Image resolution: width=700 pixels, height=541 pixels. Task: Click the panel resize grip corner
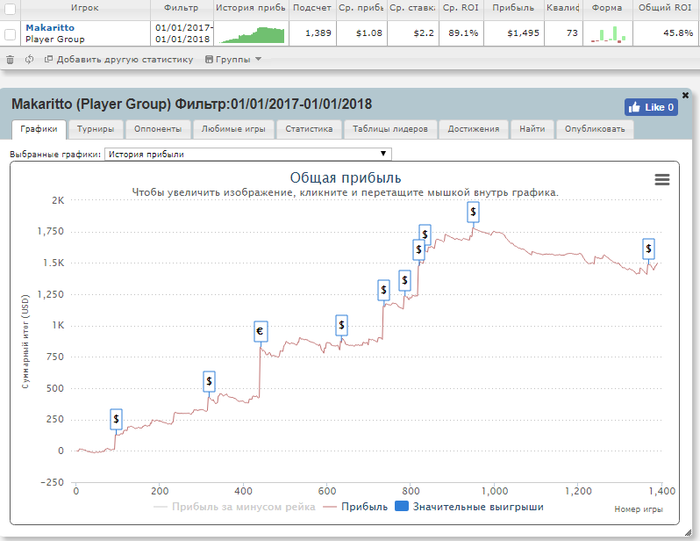688,533
